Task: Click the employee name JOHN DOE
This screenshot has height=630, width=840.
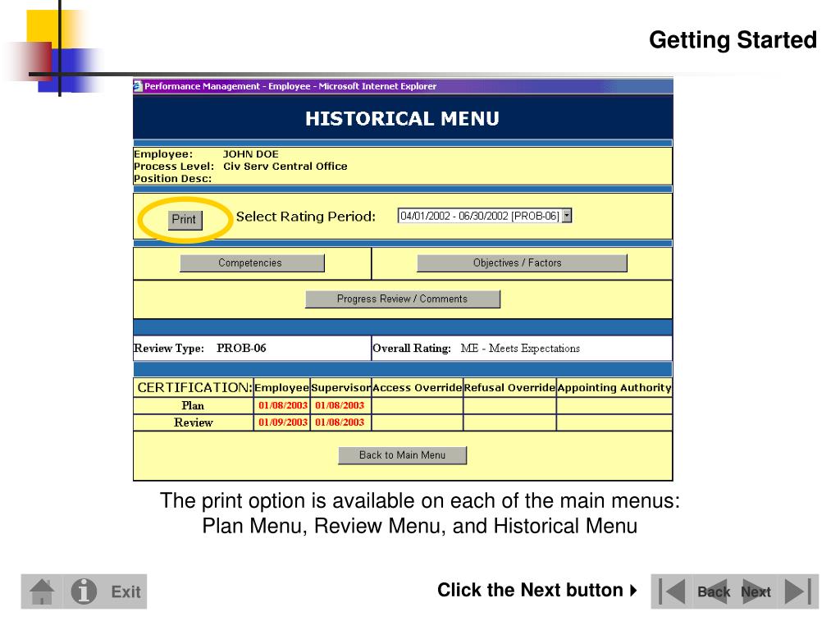Action: (x=251, y=154)
